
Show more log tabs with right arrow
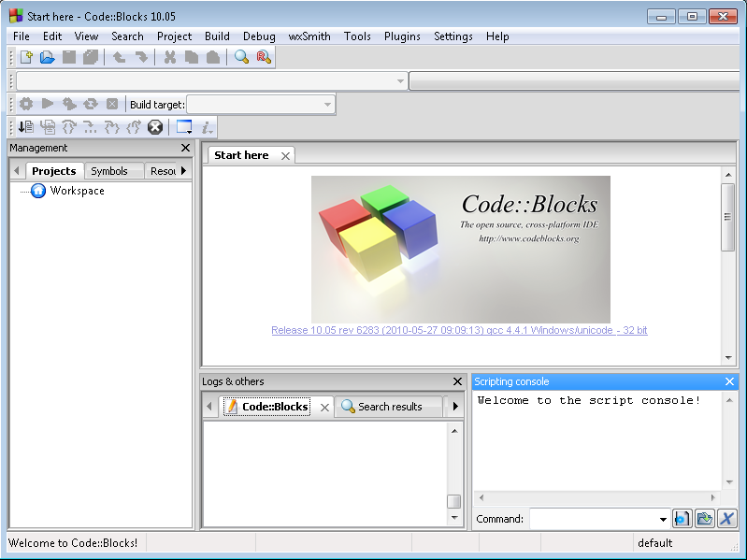click(x=455, y=406)
